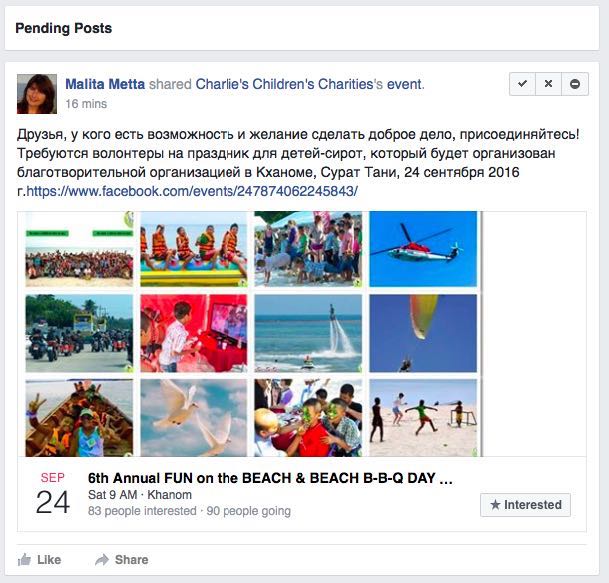Open the facebook.com/events URL in post

pos(192,191)
